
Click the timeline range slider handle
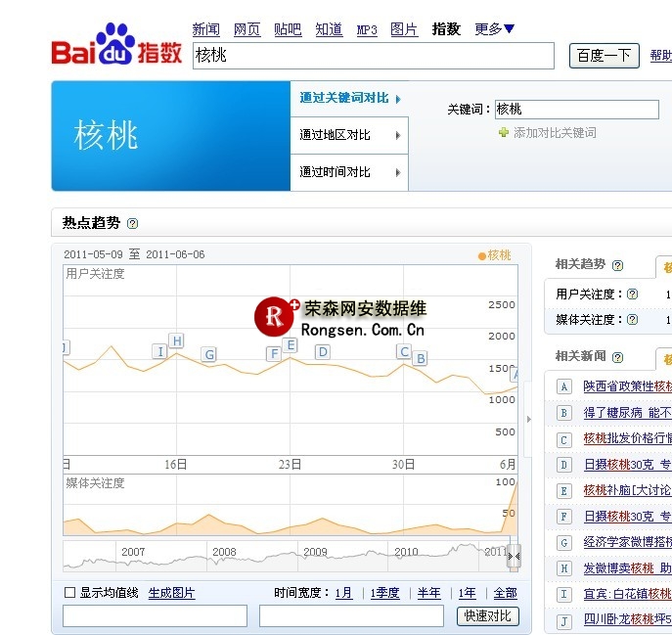click(514, 556)
